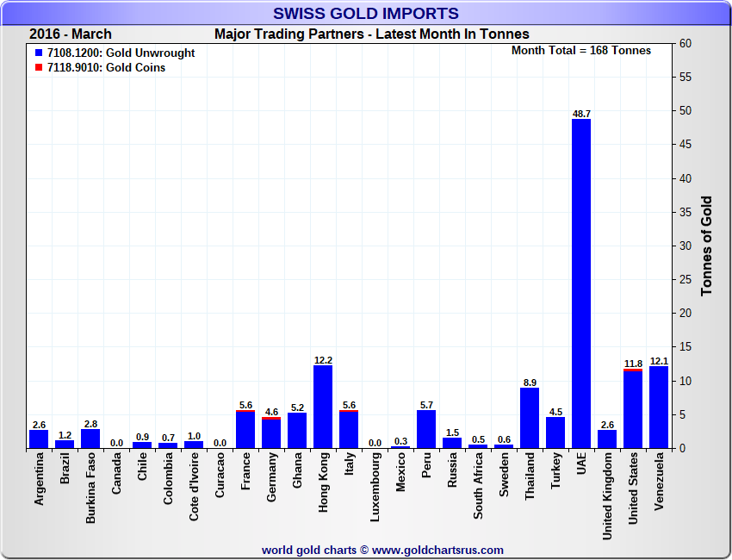Click the Burkina Faso axis label
732x560 pixels.
coord(90,488)
